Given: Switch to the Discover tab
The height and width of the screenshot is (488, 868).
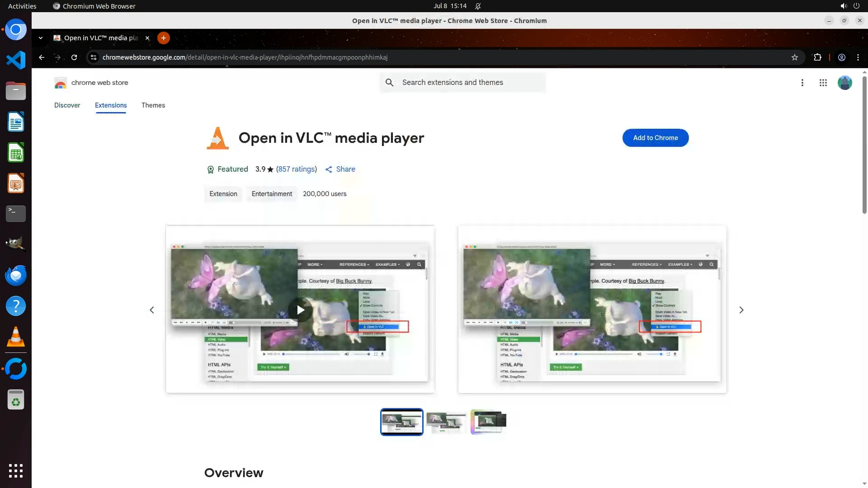Looking at the screenshot, I should point(67,105).
